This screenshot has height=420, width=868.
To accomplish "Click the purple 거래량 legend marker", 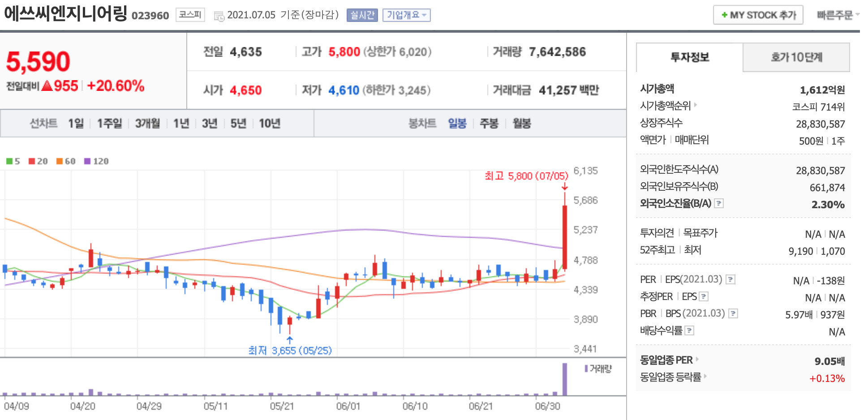I will coord(586,369).
